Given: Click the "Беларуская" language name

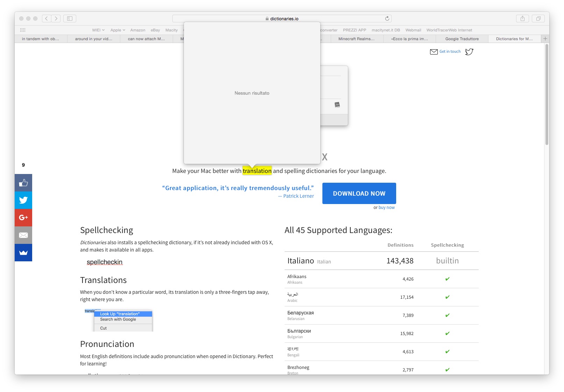Looking at the screenshot, I should point(301,313).
